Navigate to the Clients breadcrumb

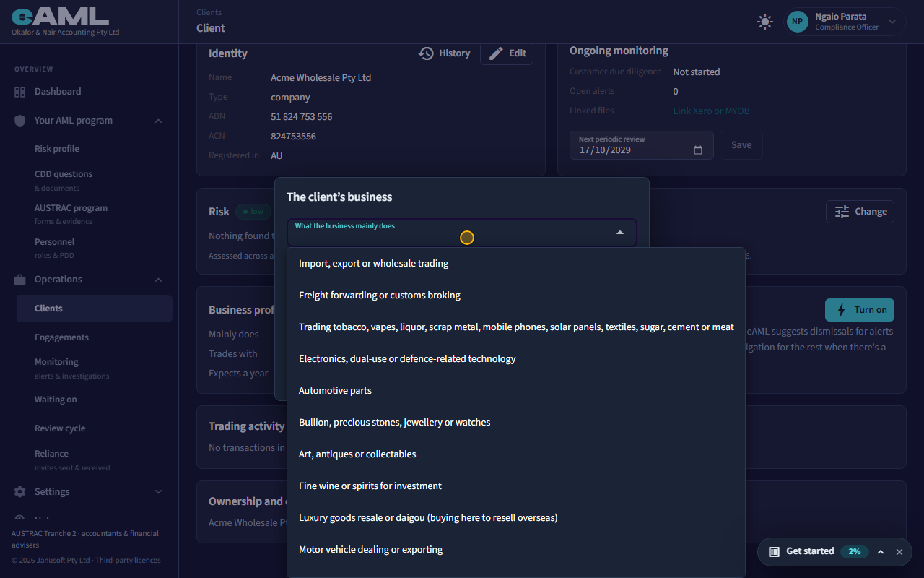(209, 12)
